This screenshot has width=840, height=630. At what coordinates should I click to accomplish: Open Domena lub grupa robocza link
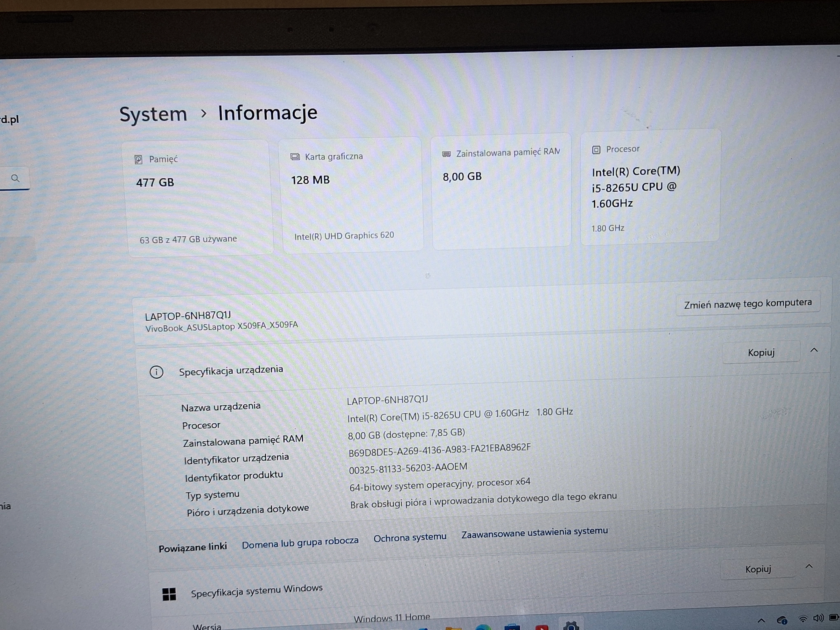coord(300,543)
